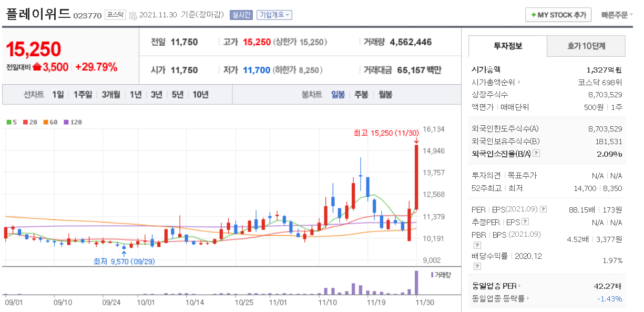Expand the 빠른주문 dropdown

[617, 15]
